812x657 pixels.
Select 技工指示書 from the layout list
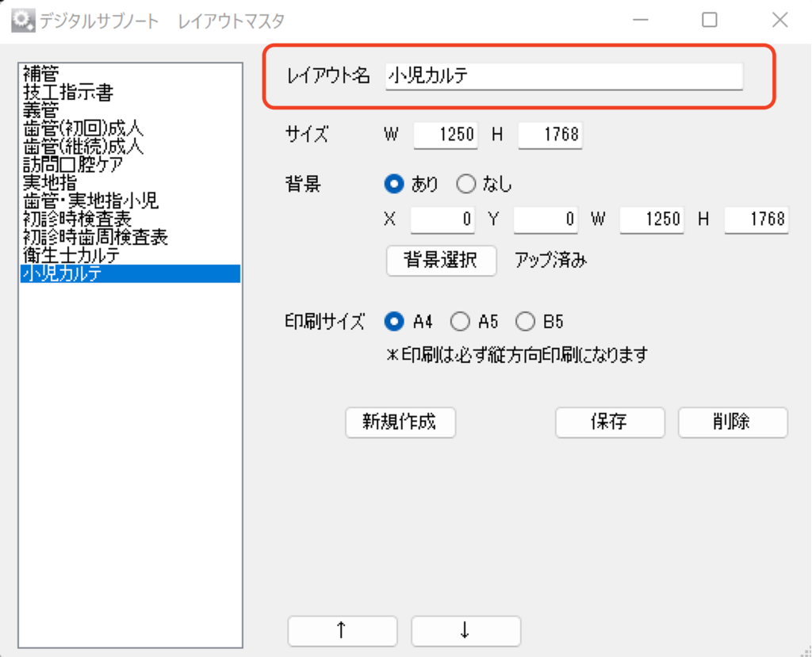click(68, 93)
